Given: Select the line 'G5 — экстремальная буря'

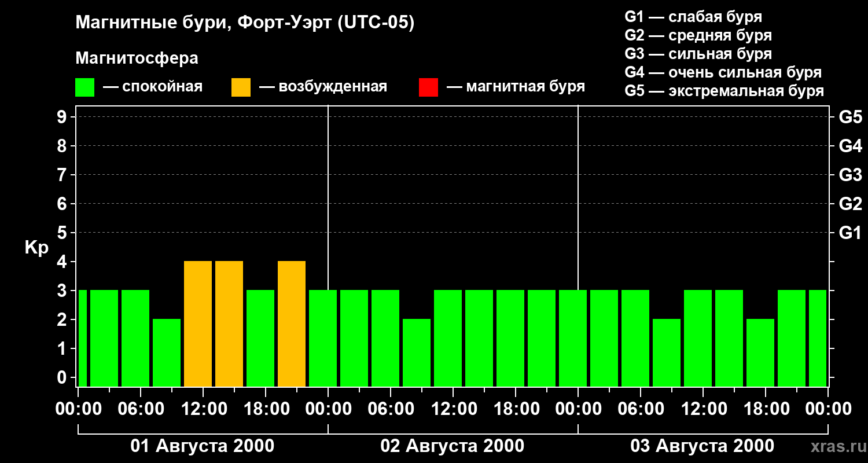Looking at the screenshot, I should click(x=724, y=91).
